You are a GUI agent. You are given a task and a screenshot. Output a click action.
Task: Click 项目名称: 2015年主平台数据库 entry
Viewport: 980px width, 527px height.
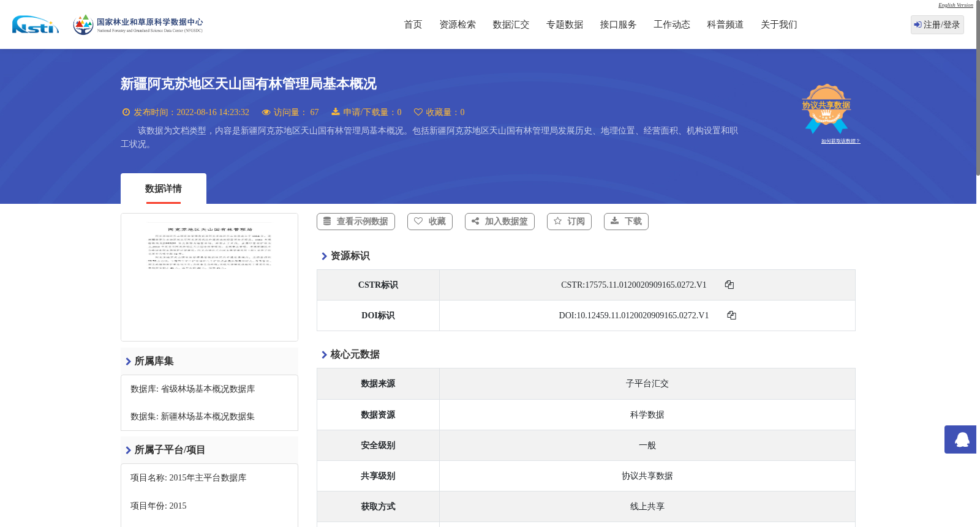pyautogui.click(x=189, y=478)
